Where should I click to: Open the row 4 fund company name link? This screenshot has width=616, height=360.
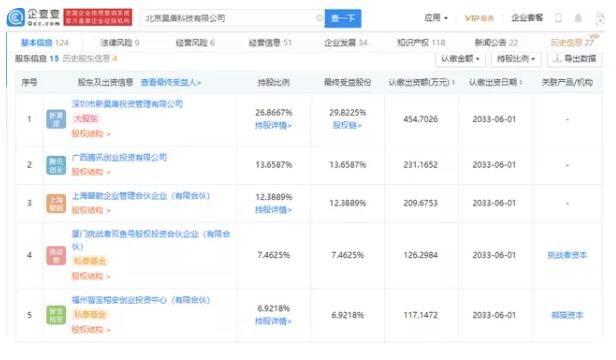point(151,240)
